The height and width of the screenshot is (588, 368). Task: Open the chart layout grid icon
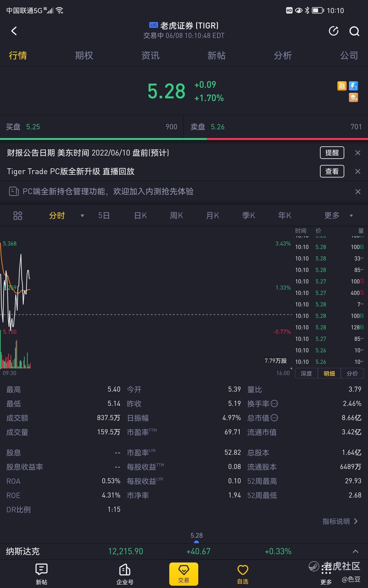(18, 215)
